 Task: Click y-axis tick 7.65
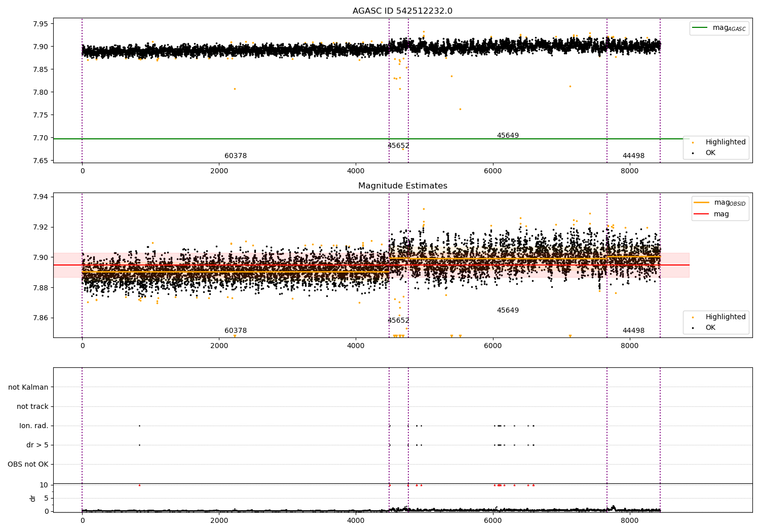coord(41,161)
